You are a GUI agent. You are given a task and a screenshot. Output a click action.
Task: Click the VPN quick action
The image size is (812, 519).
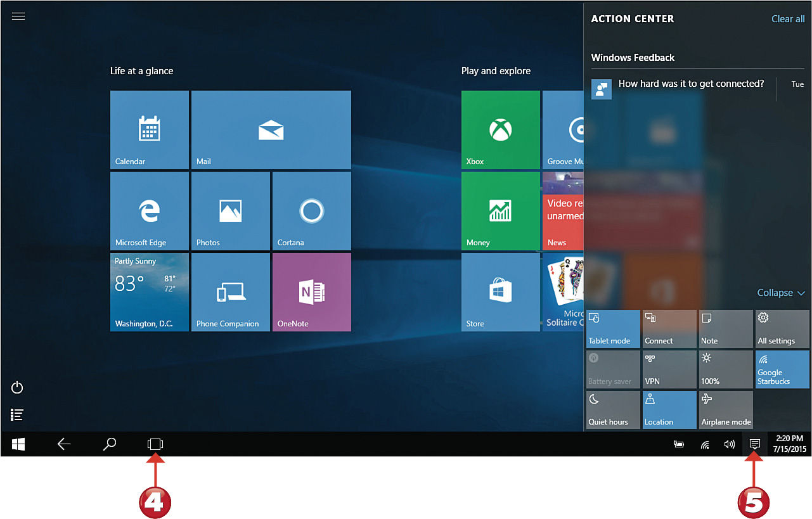pos(669,369)
